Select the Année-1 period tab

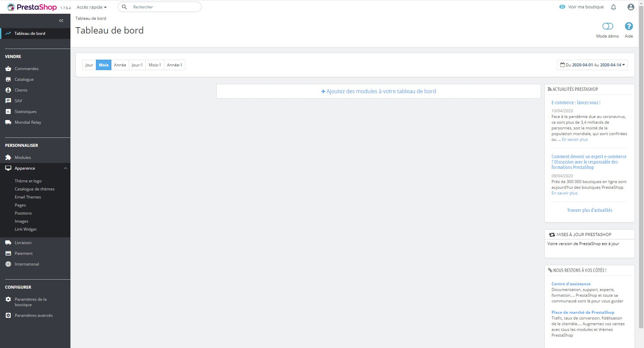coord(175,65)
